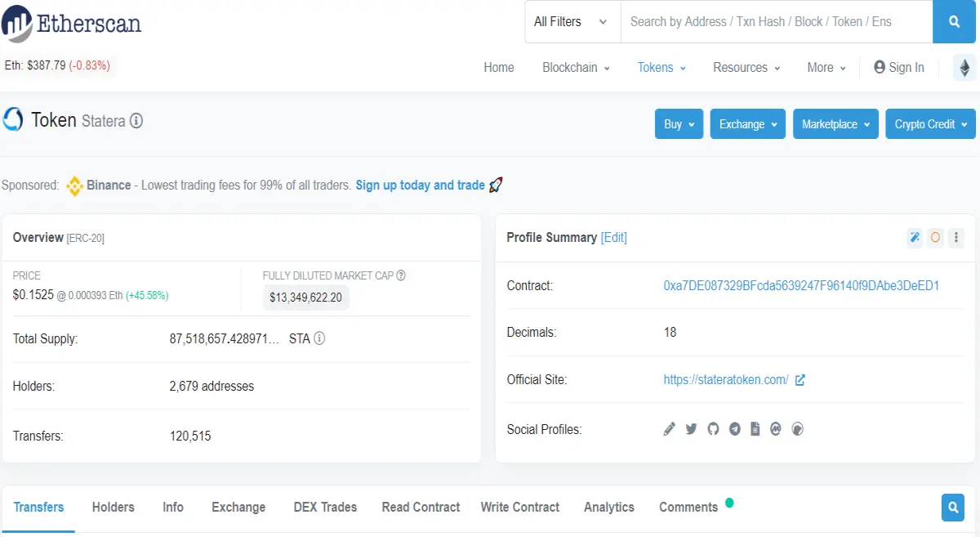Click the $13,349,622.20 market cap value
The width and height of the screenshot is (980, 537).
[x=305, y=298]
